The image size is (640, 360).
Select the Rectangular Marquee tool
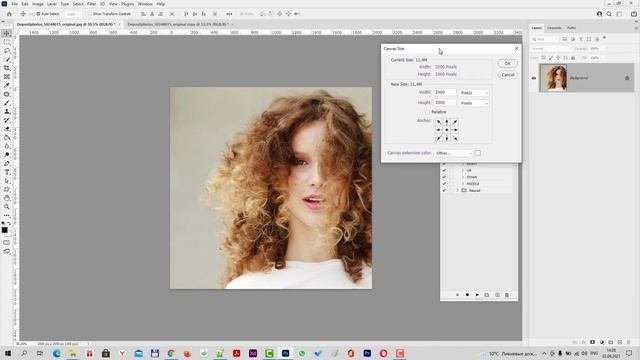point(7,42)
